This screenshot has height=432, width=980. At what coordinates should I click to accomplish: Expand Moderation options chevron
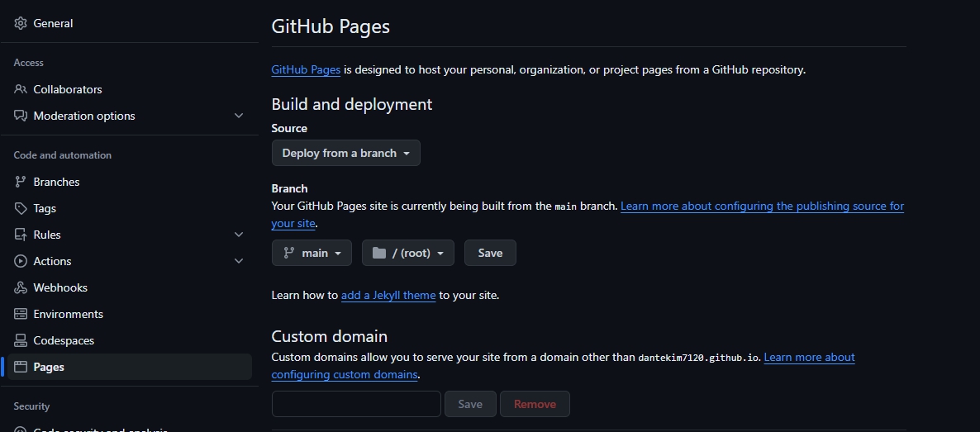[x=239, y=116]
